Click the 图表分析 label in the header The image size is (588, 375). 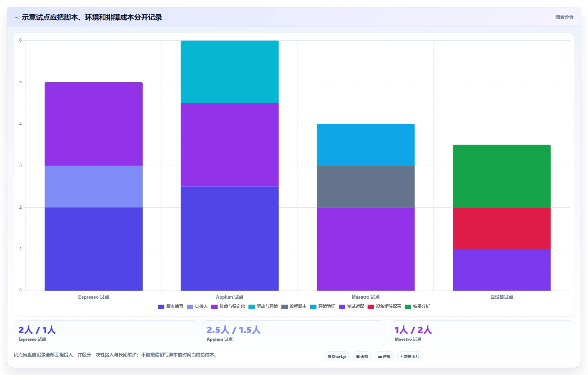pos(564,17)
